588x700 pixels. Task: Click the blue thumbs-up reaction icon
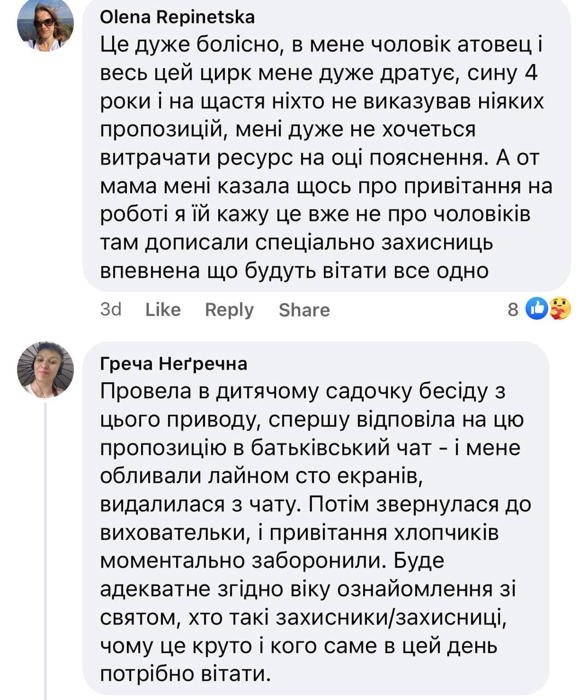[537, 310]
